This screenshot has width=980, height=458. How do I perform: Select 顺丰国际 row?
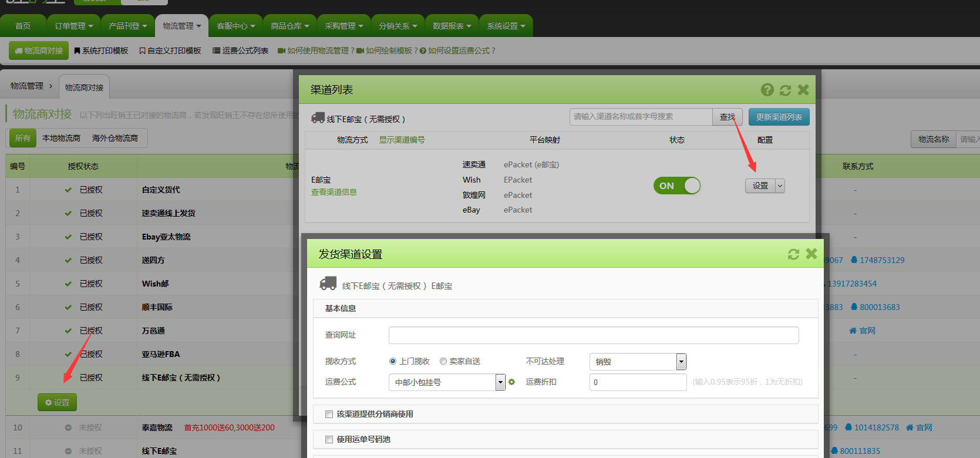157,307
